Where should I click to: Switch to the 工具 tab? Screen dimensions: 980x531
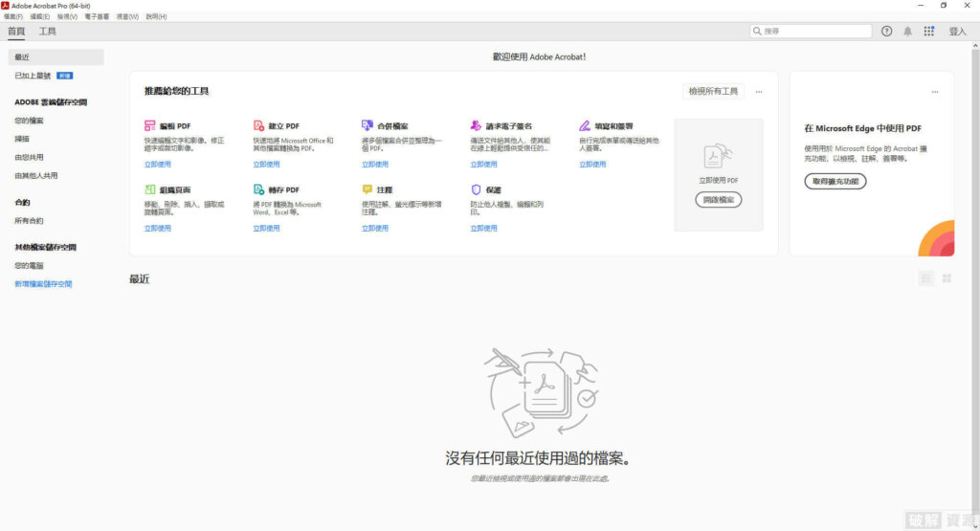(x=48, y=32)
